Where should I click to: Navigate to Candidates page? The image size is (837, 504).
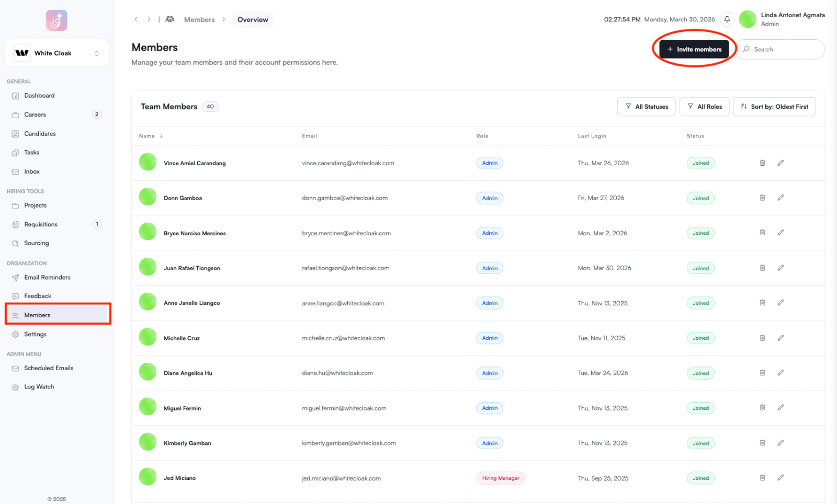tap(40, 134)
